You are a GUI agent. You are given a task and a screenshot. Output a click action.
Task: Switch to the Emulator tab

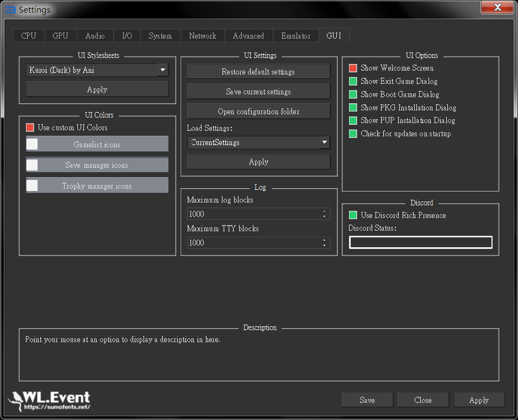point(295,36)
